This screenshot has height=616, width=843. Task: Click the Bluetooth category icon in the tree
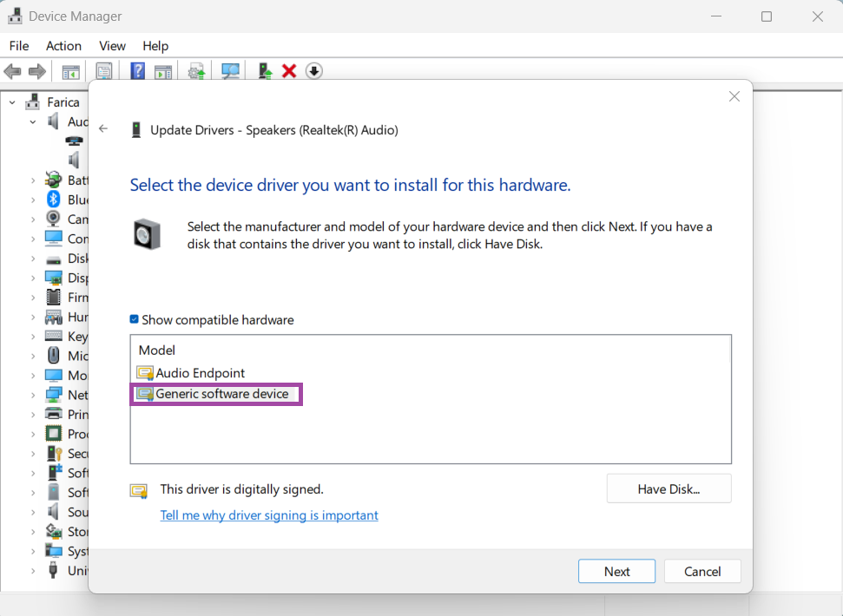coord(54,200)
